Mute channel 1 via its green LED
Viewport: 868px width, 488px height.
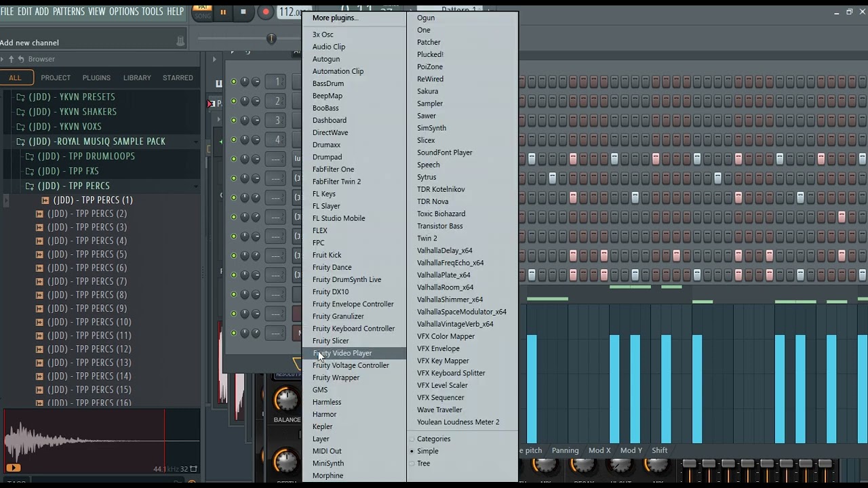[234, 82]
